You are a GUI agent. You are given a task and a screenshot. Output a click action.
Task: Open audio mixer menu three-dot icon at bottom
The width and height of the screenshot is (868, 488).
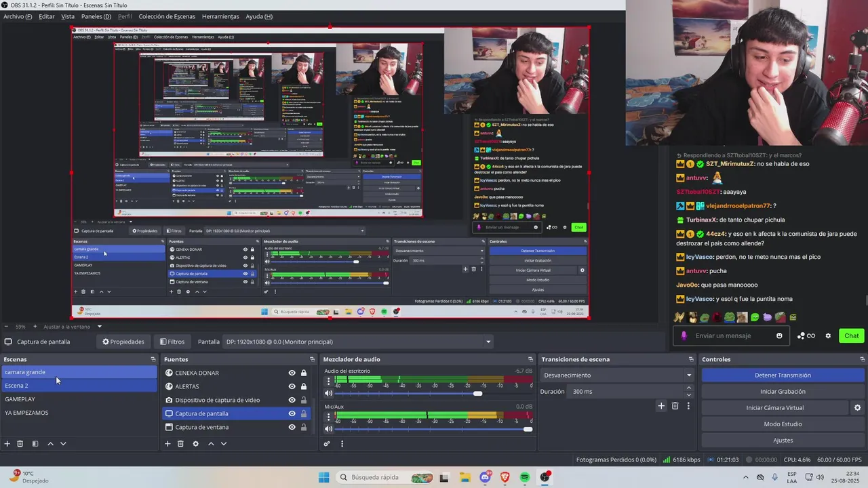coord(342,444)
